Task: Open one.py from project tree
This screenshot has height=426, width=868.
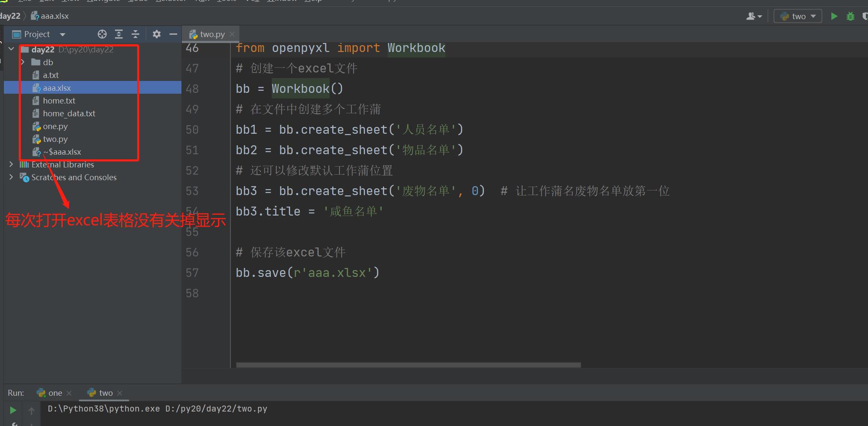Action: (55, 126)
